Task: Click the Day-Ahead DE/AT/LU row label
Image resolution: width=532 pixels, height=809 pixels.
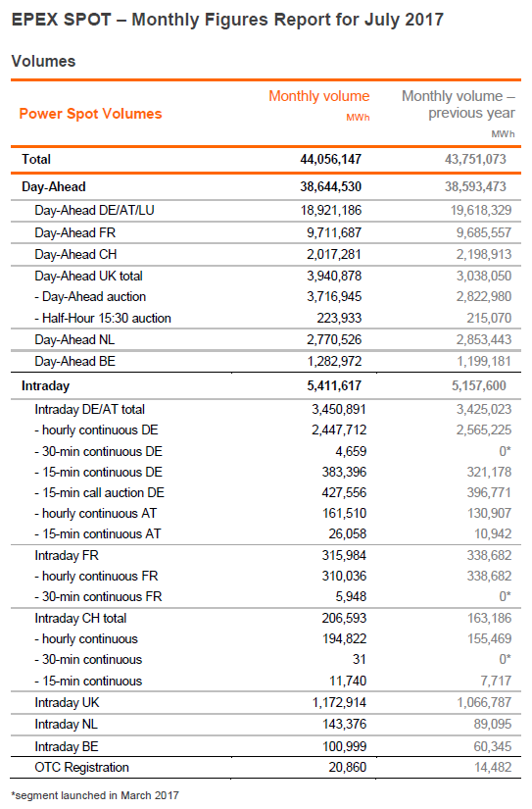Action: coord(94,211)
